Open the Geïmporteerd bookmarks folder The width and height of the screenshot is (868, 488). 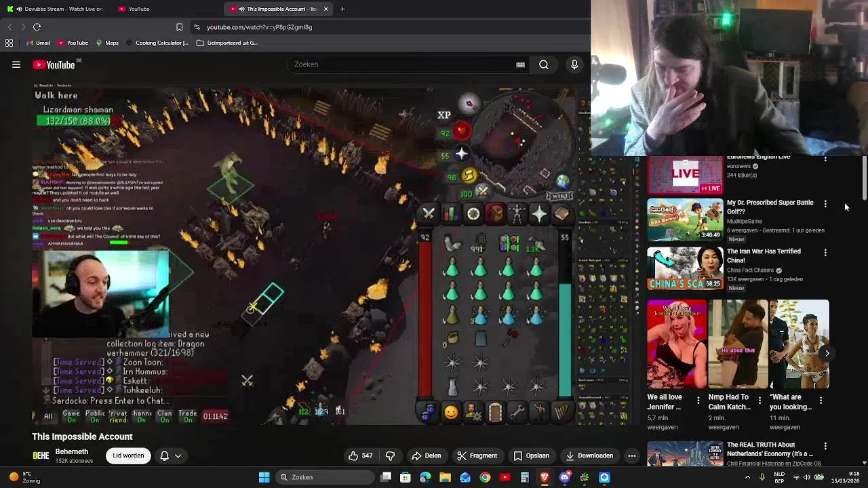coord(227,43)
